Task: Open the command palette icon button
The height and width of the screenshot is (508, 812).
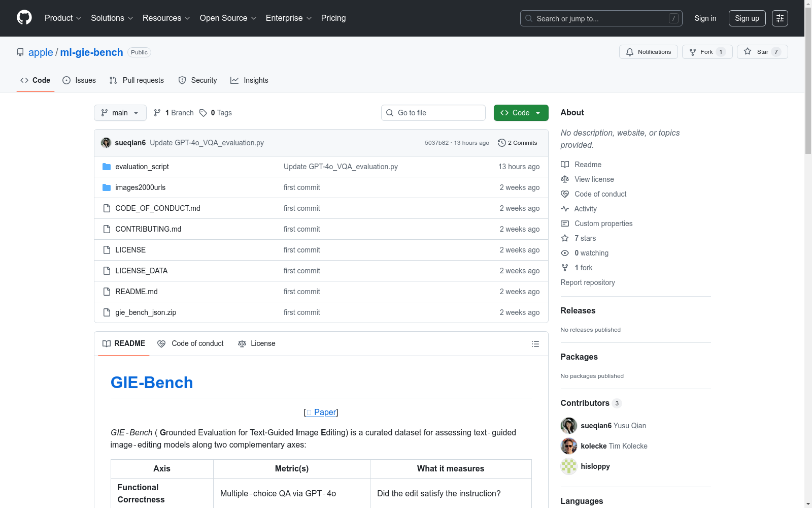Action: click(x=780, y=18)
